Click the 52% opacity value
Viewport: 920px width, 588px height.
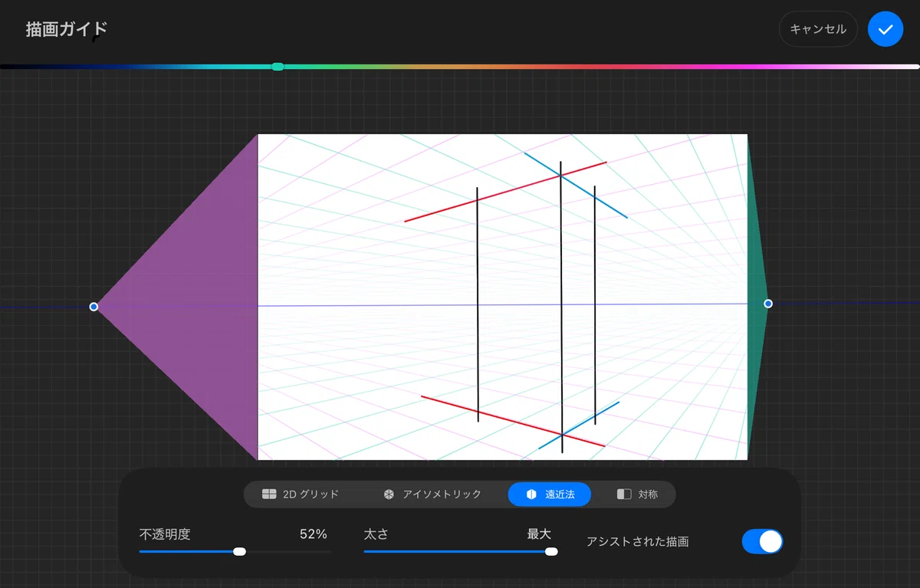coord(314,534)
